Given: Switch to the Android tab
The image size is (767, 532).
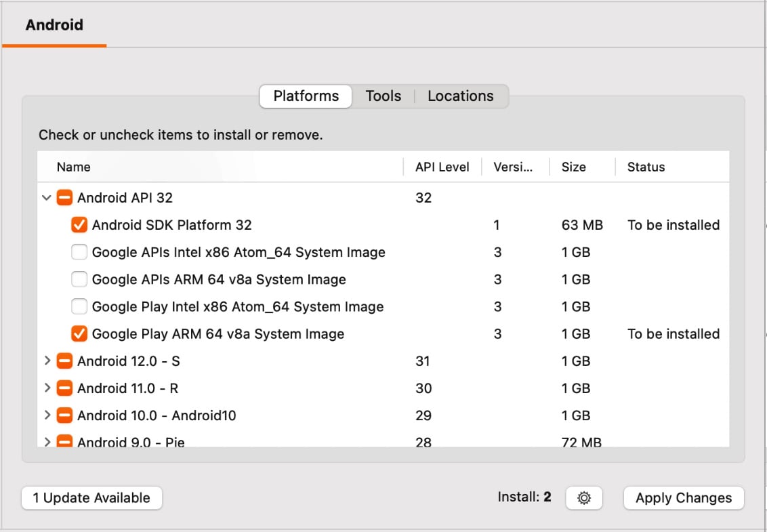Looking at the screenshot, I should click(x=54, y=25).
